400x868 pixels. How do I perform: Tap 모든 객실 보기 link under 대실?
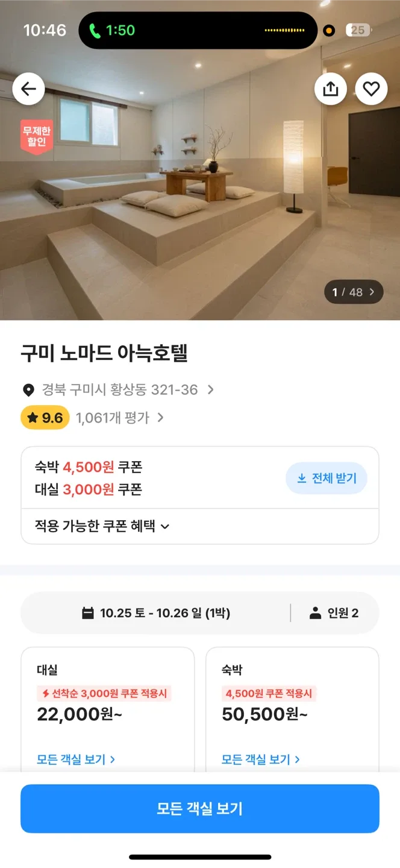point(76,759)
